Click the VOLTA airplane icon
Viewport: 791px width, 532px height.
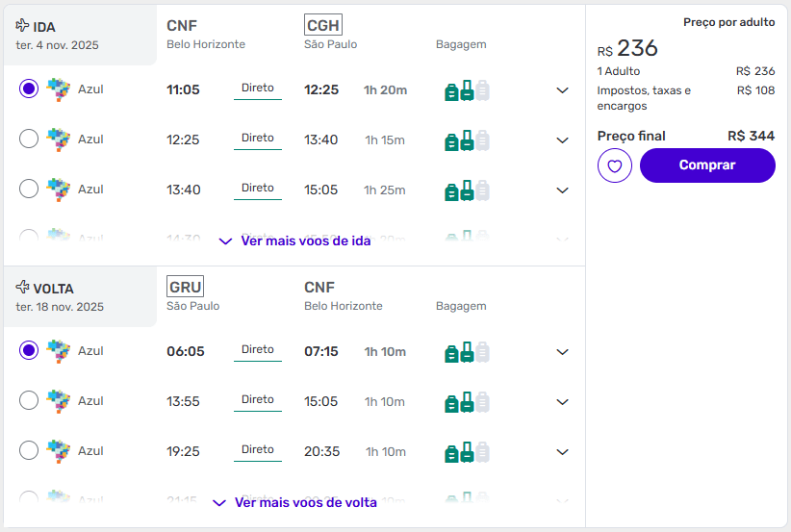(23, 288)
